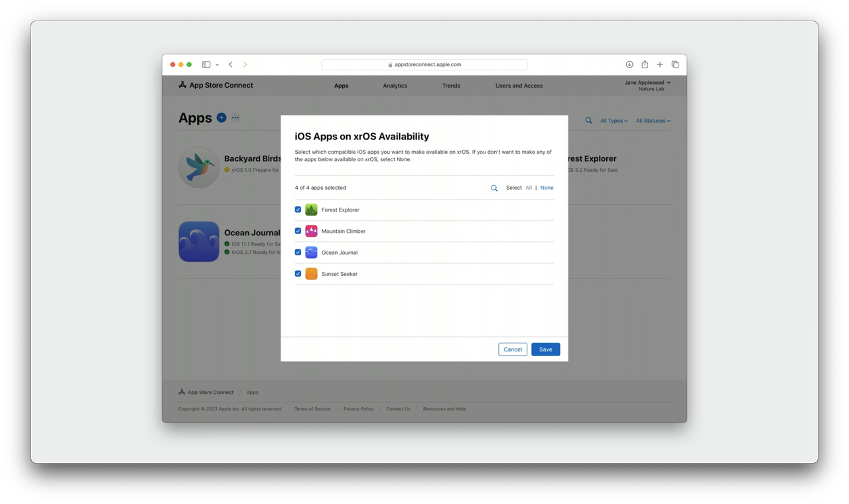
Task: Open the more options ellipsis next to Apps
Action: coord(235,117)
